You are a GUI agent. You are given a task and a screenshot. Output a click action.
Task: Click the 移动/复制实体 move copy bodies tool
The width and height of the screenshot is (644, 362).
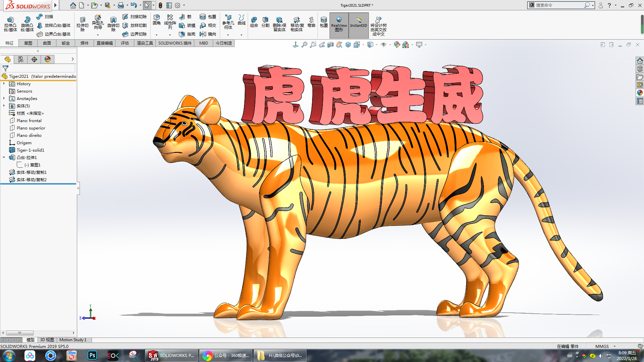pyautogui.click(x=297, y=24)
